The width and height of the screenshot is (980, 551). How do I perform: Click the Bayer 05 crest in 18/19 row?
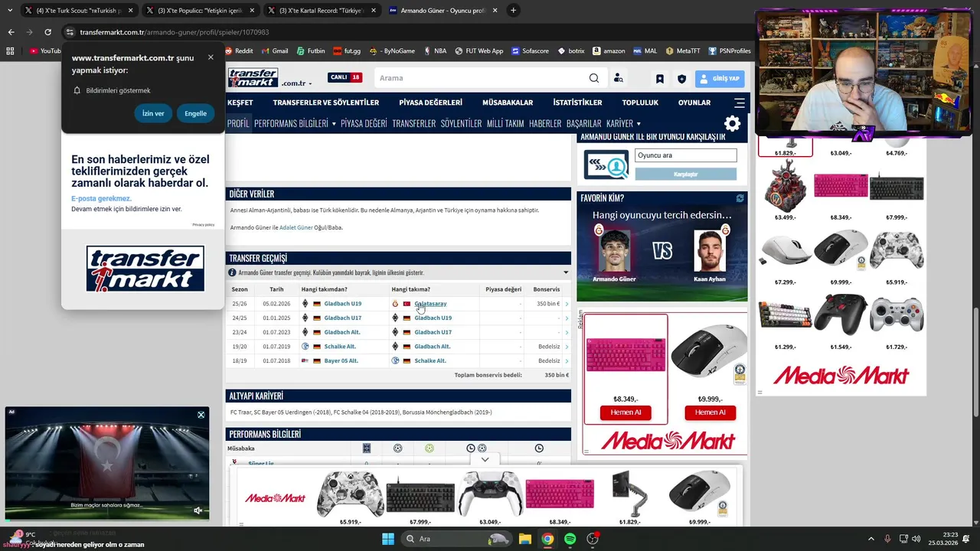[x=305, y=360]
